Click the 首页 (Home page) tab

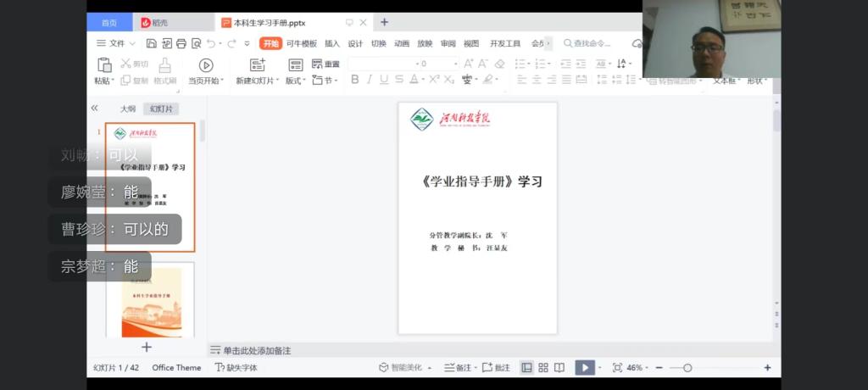pyautogui.click(x=109, y=23)
